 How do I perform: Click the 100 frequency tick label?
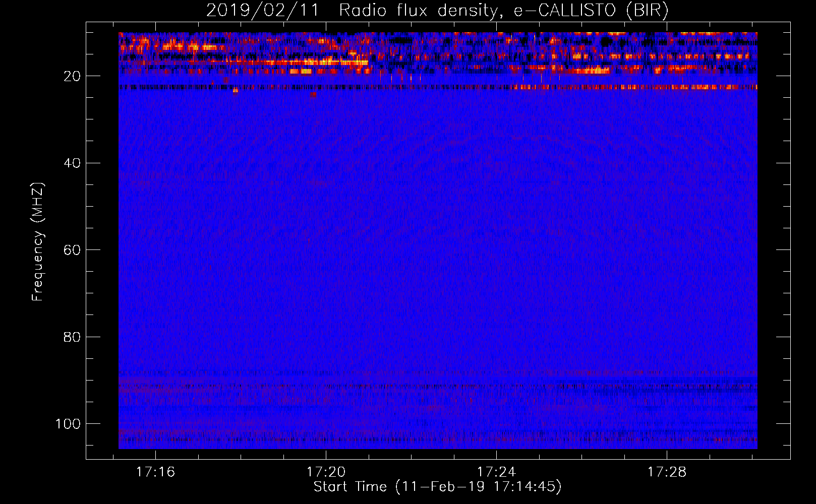click(68, 424)
